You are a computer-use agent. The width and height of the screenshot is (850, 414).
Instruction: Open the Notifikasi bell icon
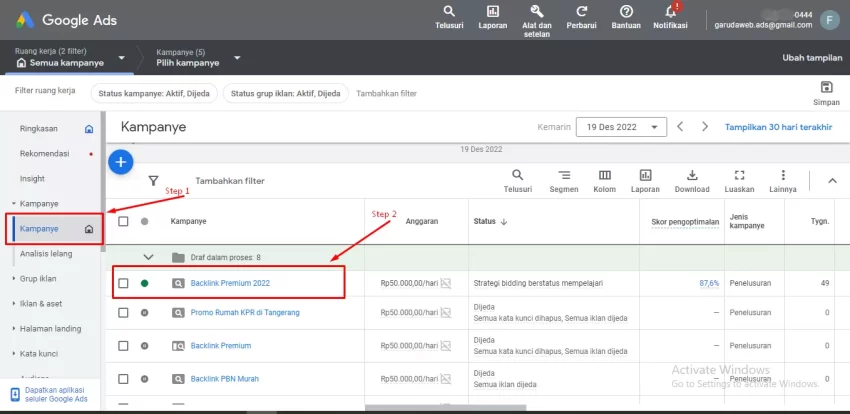pos(671,11)
